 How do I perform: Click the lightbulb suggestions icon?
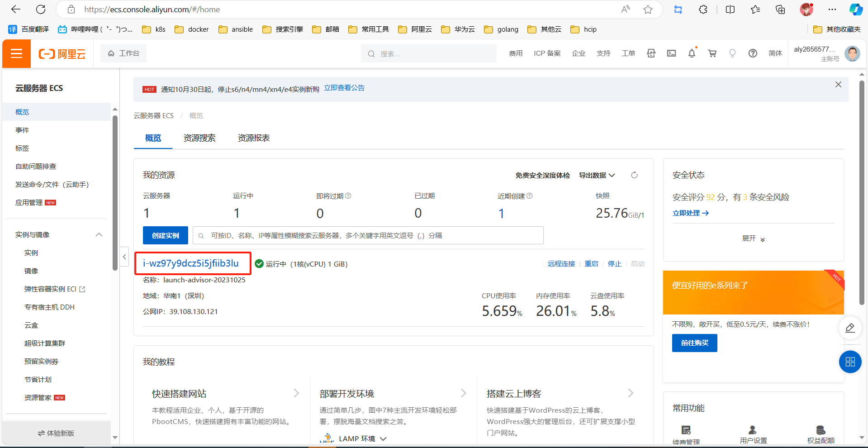(x=732, y=53)
